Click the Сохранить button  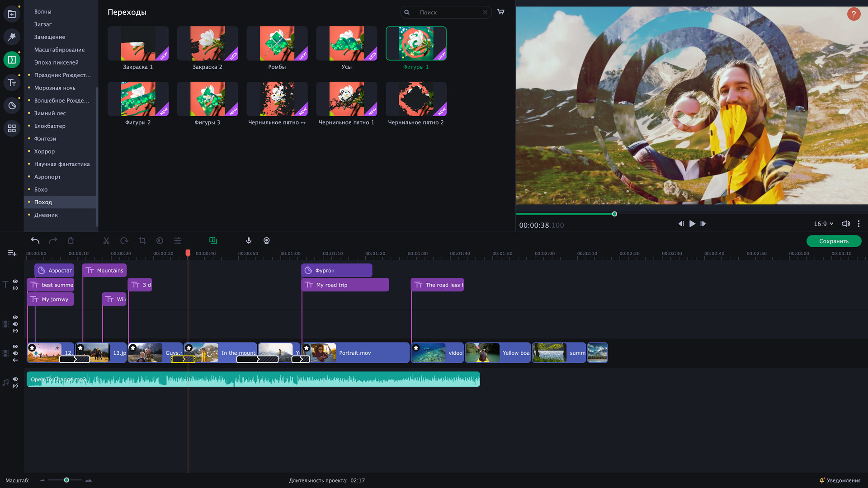pos(834,241)
